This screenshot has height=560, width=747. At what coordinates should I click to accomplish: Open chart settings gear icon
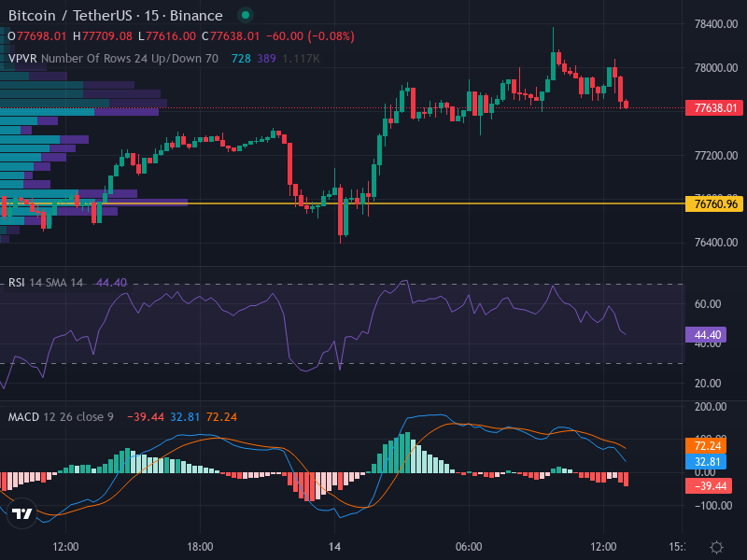716,547
